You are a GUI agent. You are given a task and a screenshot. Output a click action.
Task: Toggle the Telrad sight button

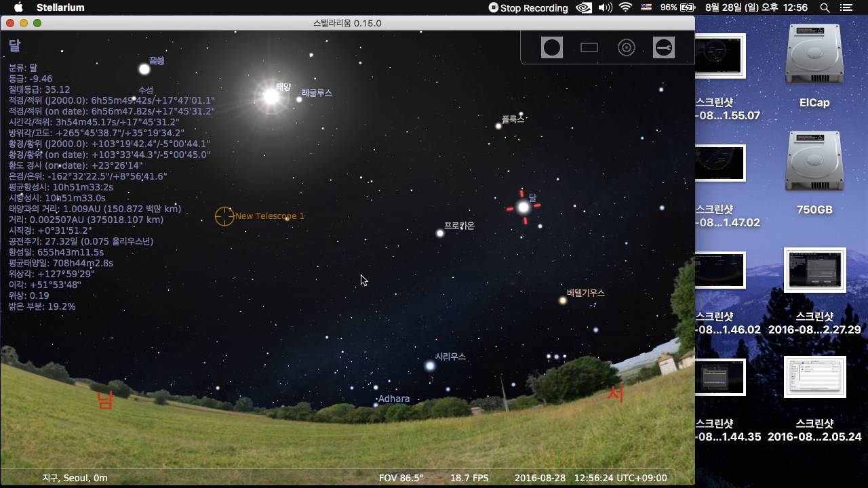coord(627,47)
